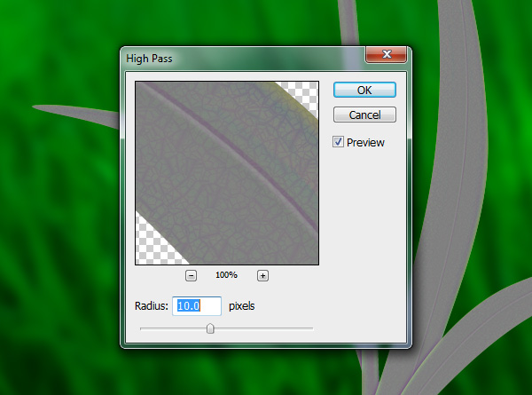The image size is (532, 395).
Task: Zoom out the filter preview with minus icon
Action: tap(191, 275)
